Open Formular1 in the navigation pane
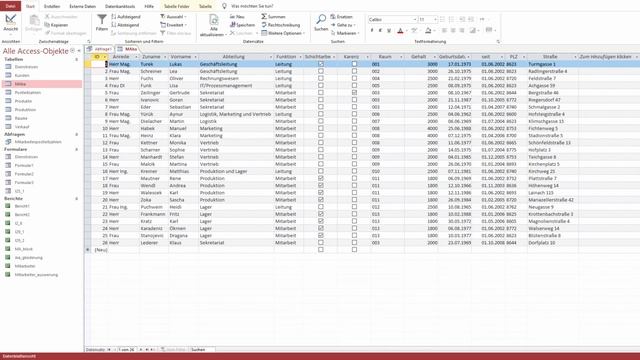Viewport: 640px width, 360px height. (24, 165)
